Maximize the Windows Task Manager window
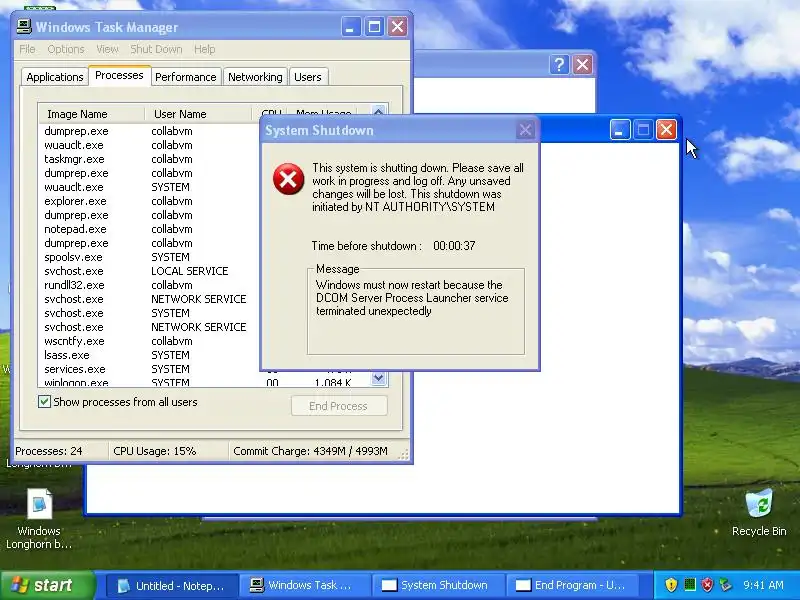The height and width of the screenshot is (600, 800). tap(374, 27)
